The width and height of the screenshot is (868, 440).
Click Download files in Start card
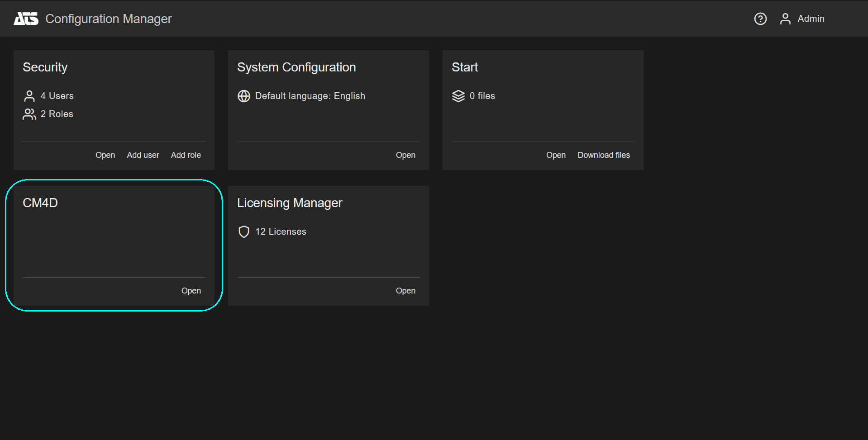[x=604, y=155]
